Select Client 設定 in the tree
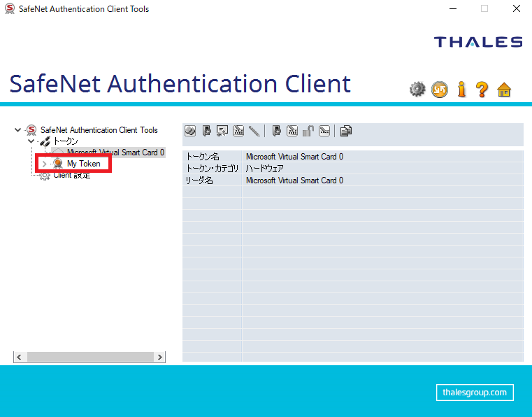This screenshot has width=532, height=417. (72, 176)
